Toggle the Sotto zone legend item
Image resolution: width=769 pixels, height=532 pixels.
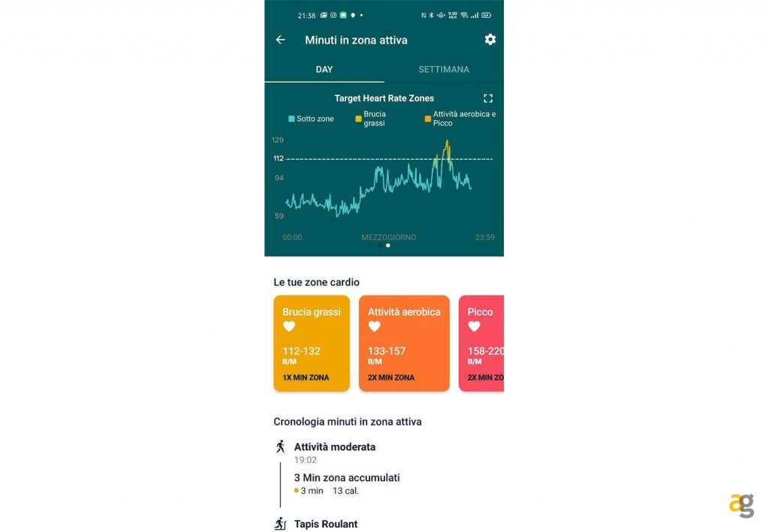pos(311,119)
